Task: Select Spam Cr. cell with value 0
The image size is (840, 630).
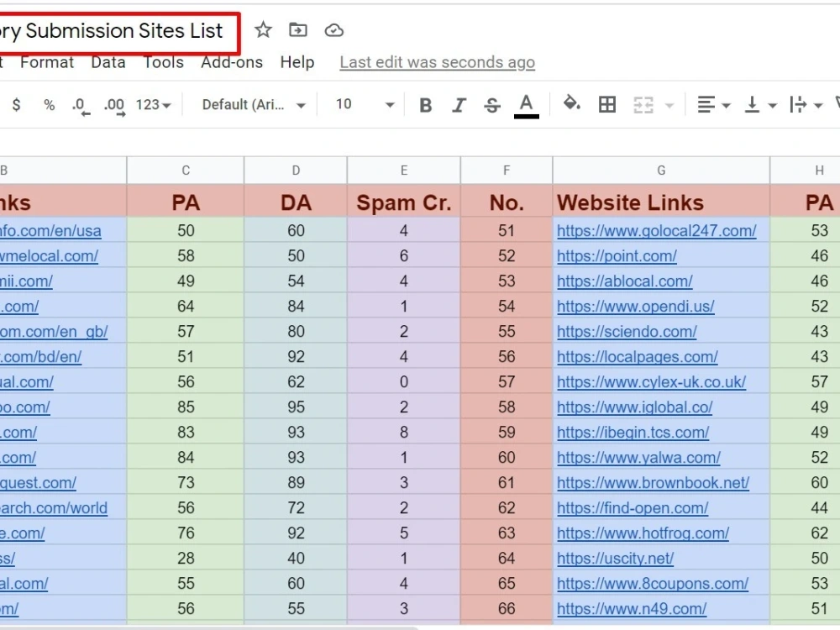Action: pos(404,382)
